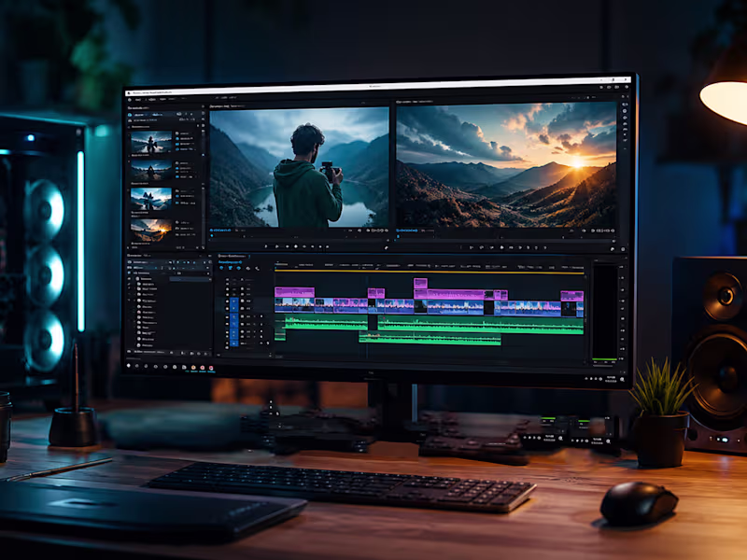Image resolution: width=747 pixels, height=560 pixels.
Task: Select the green audio clip on the lowest audio track
Action: coord(430,339)
